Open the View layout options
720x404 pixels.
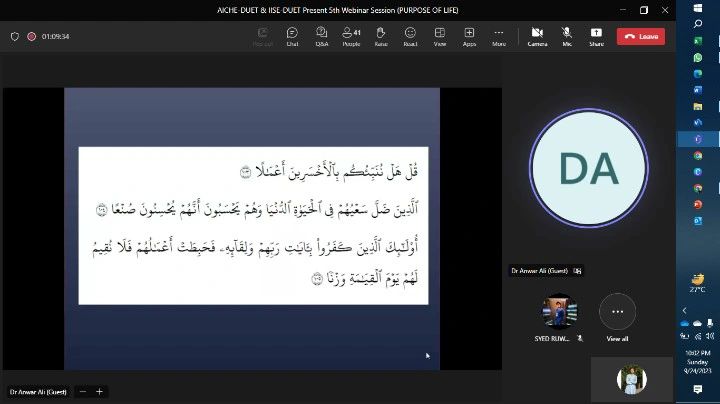(439, 36)
